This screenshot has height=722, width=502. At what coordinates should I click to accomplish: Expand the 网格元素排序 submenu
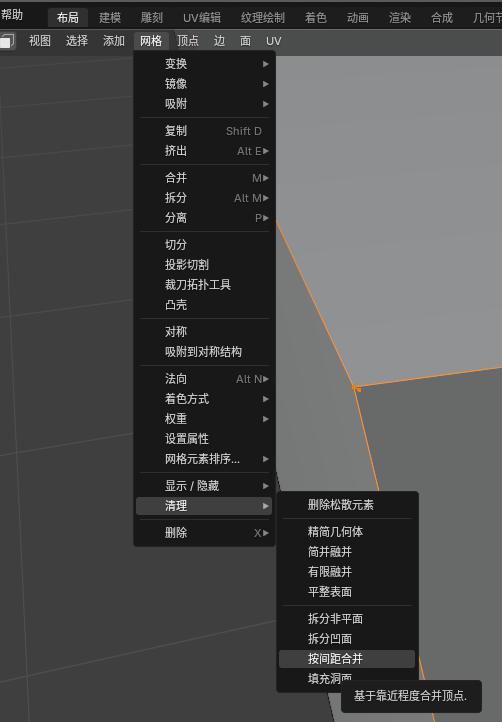pos(204,459)
